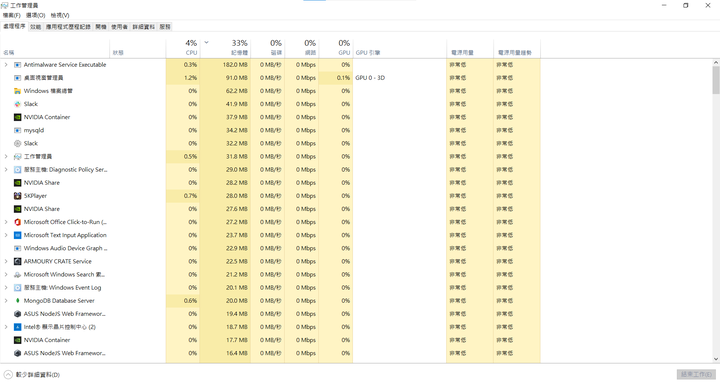Image resolution: width=720 pixels, height=384 pixels.
Task: Select the 5KPlayer application icon
Action: tap(17, 196)
